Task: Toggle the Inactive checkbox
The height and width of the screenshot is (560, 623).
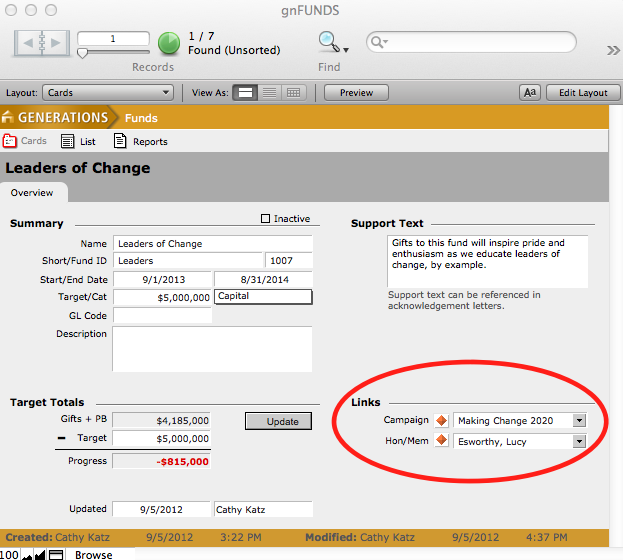Action: pyautogui.click(x=265, y=219)
